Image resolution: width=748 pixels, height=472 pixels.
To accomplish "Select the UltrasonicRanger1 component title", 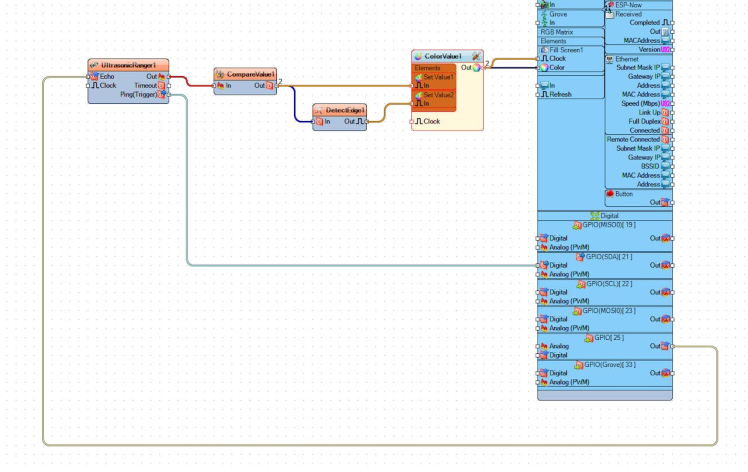I will [128, 65].
